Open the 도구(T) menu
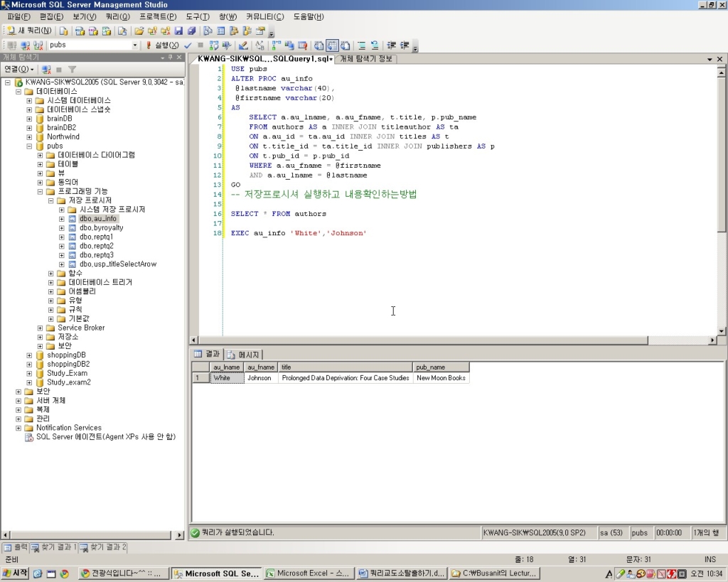The image size is (728, 582). click(198, 17)
